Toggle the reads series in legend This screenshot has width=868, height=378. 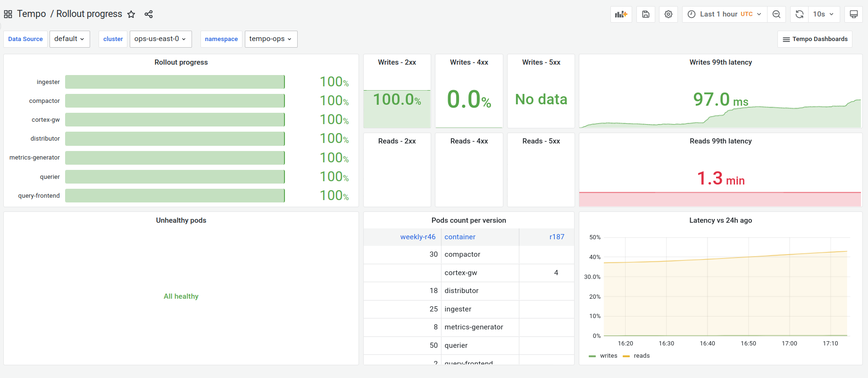pos(636,356)
